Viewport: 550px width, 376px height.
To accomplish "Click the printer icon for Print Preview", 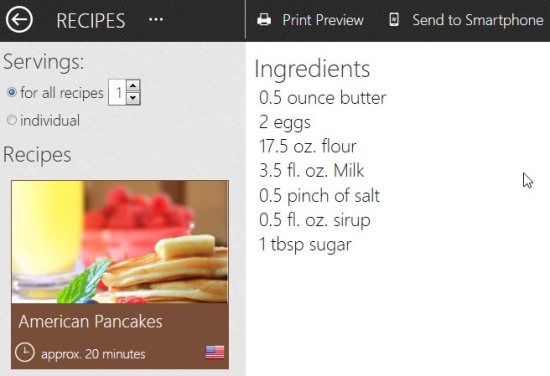I will [264, 20].
